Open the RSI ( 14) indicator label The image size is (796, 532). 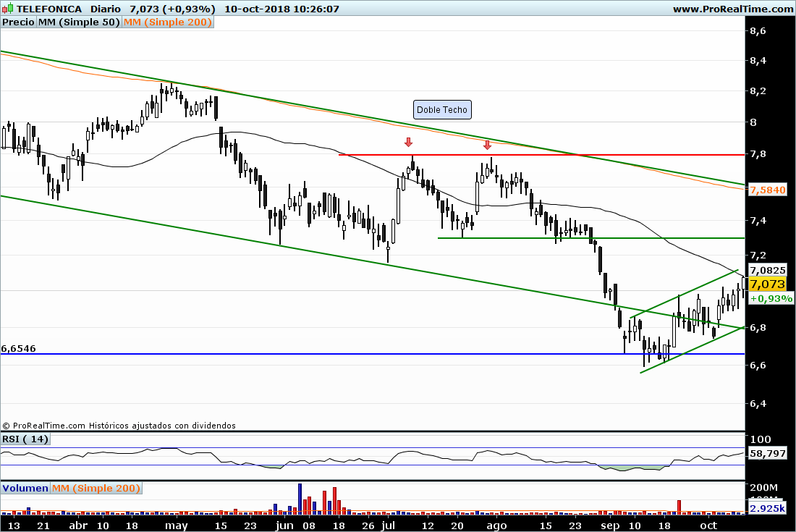[x=25, y=439]
